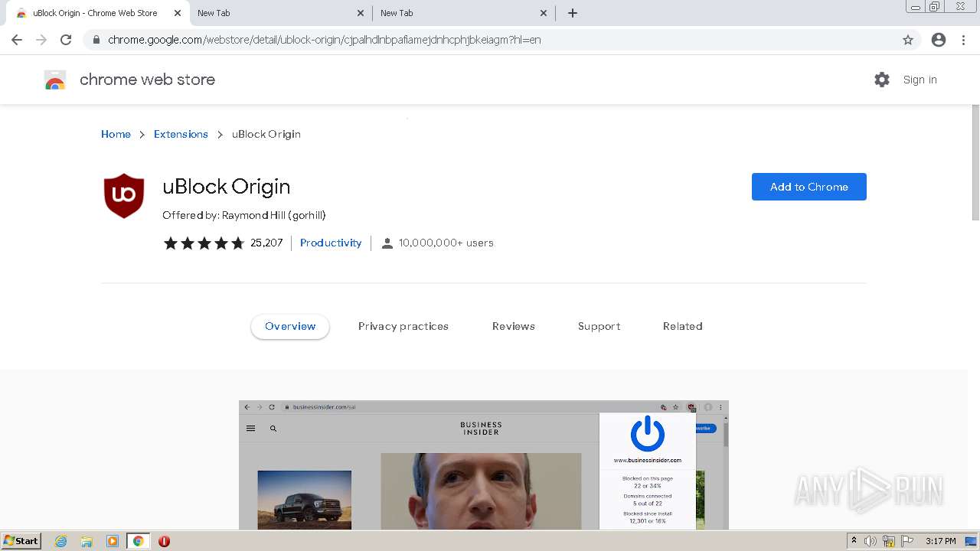Viewport: 980px width, 551px height.
Task: Open web store settings gear
Action: (x=882, y=80)
